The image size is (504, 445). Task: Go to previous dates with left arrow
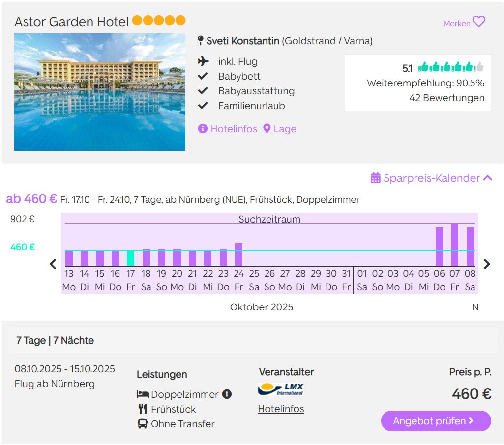pyautogui.click(x=53, y=264)
